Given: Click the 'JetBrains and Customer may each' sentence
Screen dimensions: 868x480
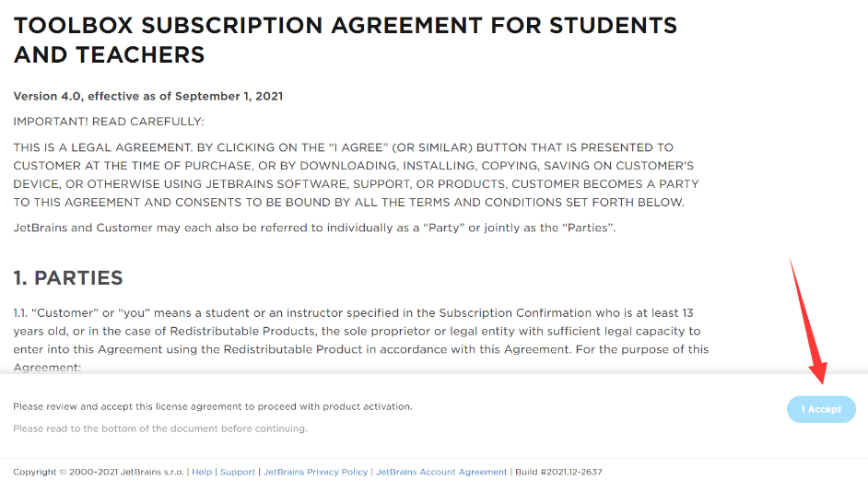Looking at the screenshot, I should [x=314, y=227].
